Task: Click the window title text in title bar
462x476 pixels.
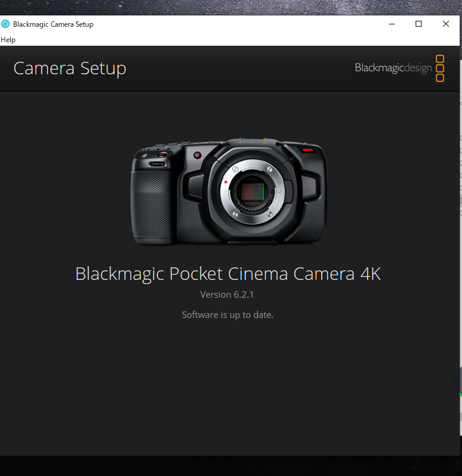Action: pyautogui.click(x=53, y=24)
